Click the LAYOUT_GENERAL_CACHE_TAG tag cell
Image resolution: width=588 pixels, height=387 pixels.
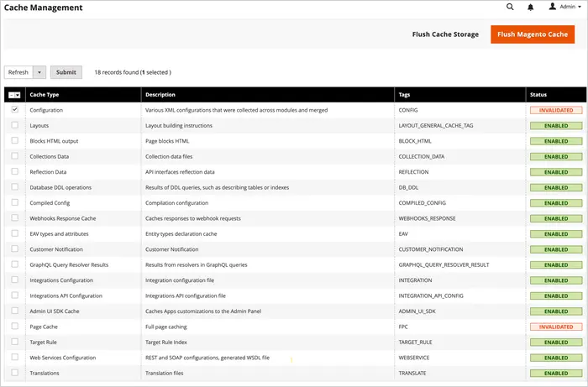(x=436, y=126)
